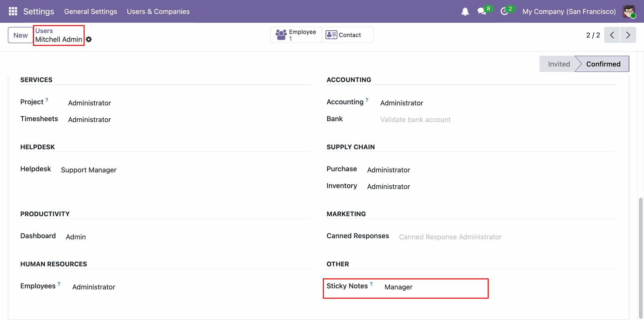The image size is (644, 320).
Task: Select the Invited status stage
Action: pyautogui.click(x=558, y=64)
